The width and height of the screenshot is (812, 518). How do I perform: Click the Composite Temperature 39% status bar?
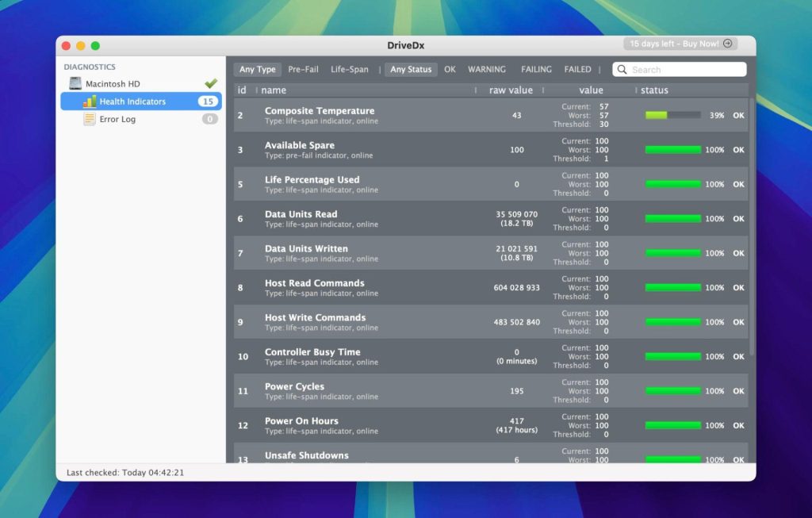[x=672, y=114]
